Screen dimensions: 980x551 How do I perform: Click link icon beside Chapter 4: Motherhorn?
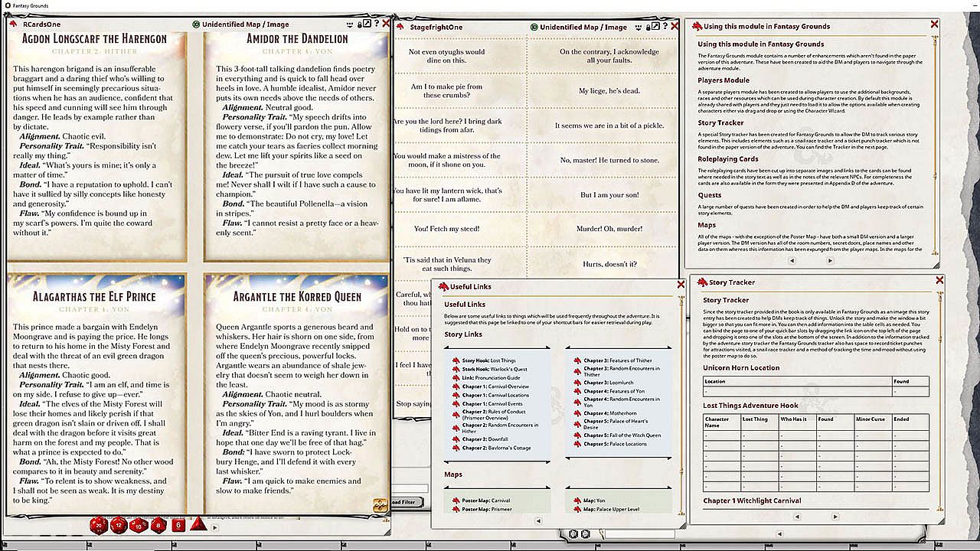578,413
